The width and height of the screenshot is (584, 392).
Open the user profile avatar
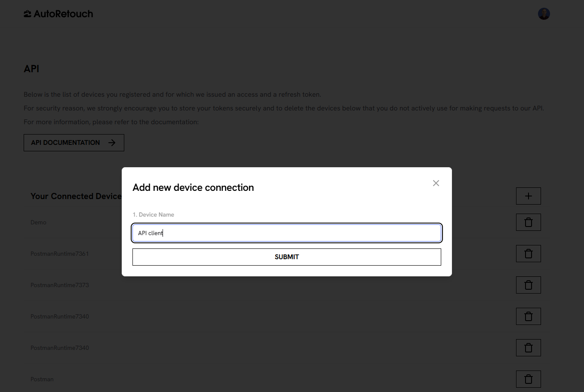coord(544,14)
